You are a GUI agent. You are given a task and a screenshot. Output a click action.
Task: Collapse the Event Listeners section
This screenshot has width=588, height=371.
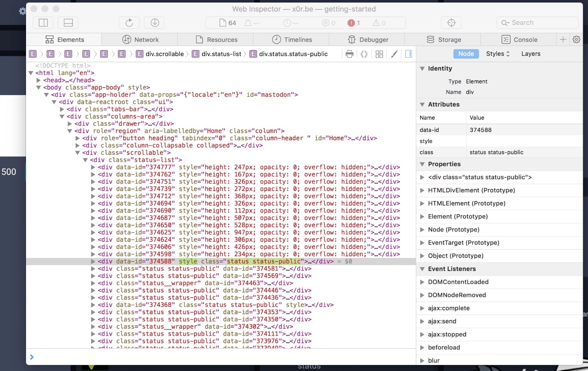[x=422, y=269]
